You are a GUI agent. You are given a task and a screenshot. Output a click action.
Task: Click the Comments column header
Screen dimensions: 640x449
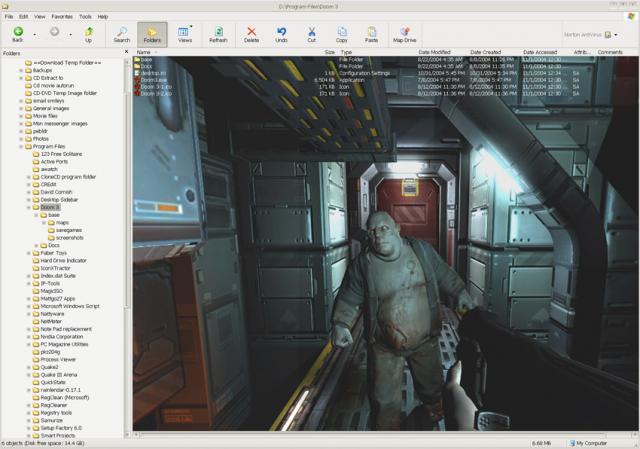pos(610,52)
